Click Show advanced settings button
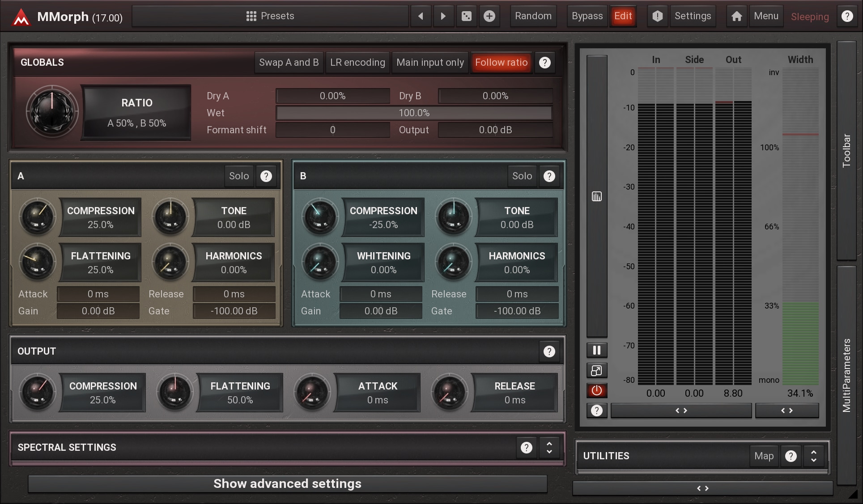Viewport: 863px width, 504px height. coord(287,483)
